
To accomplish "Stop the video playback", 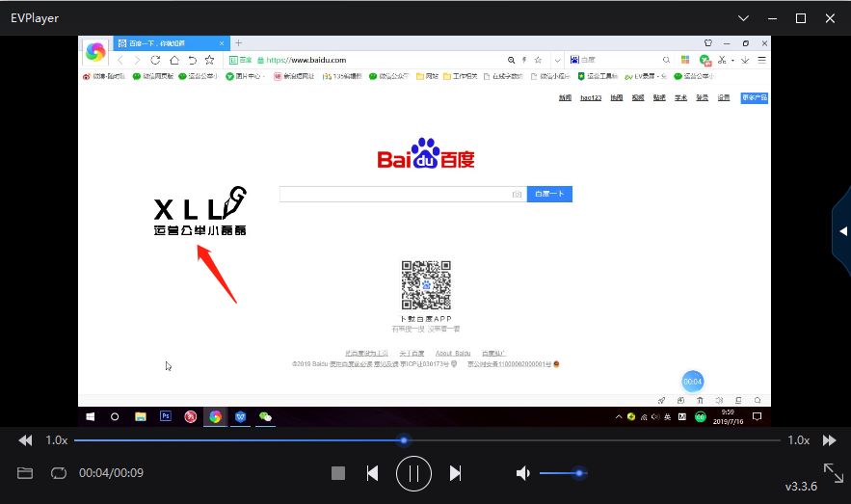I will 338,473.
